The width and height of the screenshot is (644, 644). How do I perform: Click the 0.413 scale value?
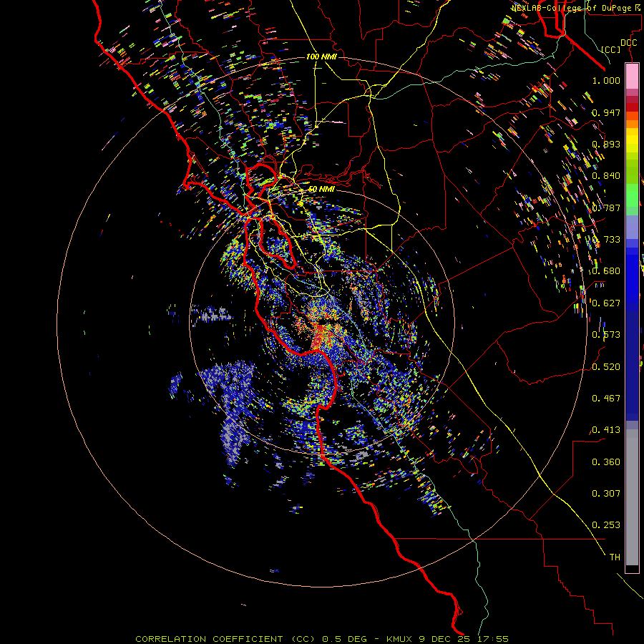pyautogui.click(x=606, y=430)
